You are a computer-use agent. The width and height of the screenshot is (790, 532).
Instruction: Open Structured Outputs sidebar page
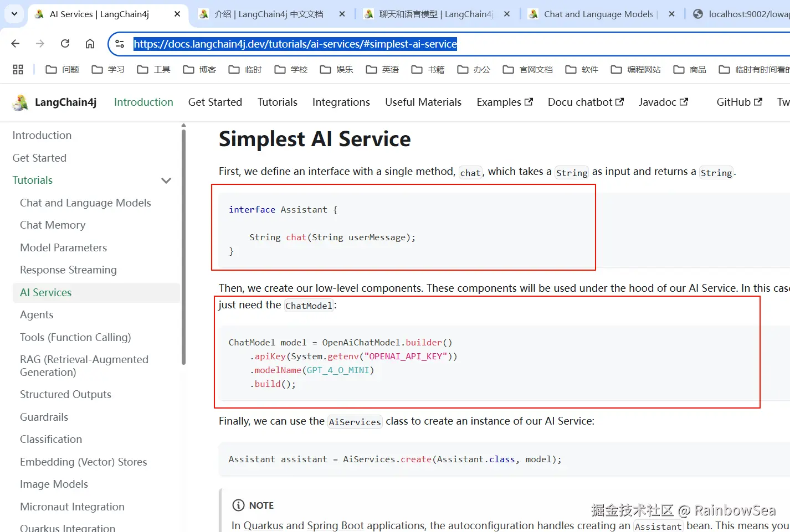click(65, 395)
